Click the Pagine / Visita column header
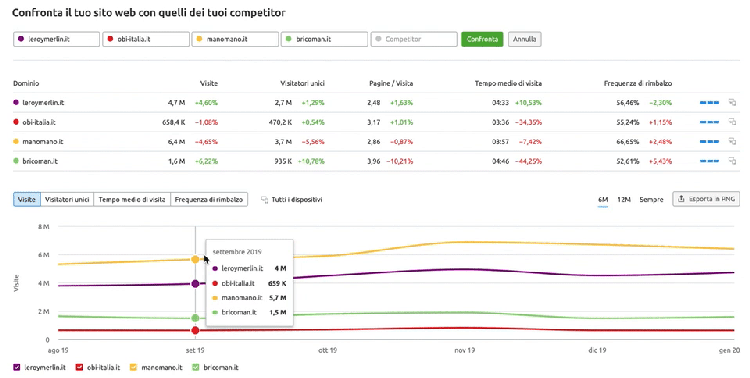The width and height of the screenshot is (750, 378). (391, 83)
